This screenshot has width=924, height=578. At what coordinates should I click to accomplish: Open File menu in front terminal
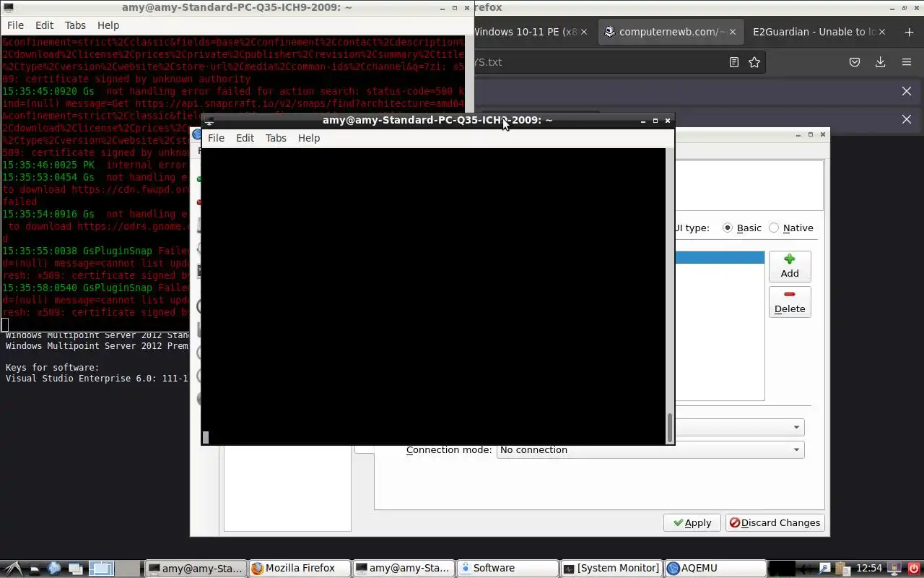[x=216, y=138]
